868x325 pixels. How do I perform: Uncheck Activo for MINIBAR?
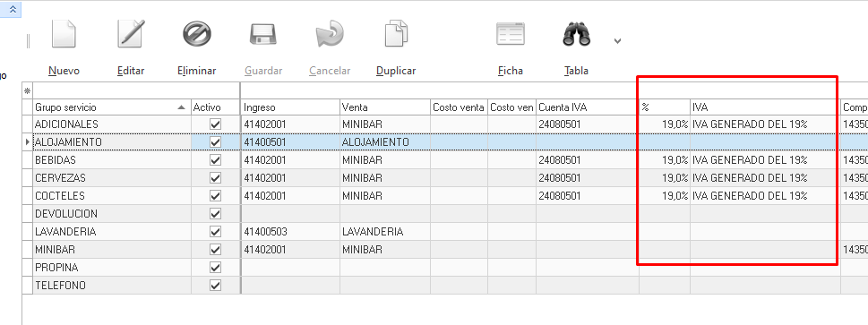click(x=215, y=250)
